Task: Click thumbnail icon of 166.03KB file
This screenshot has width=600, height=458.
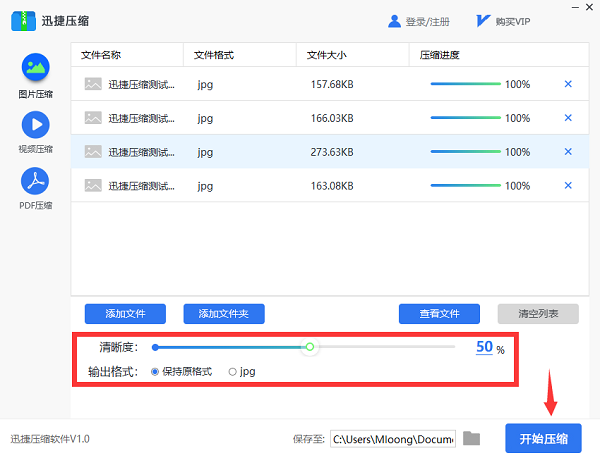Action: (93, 118)
